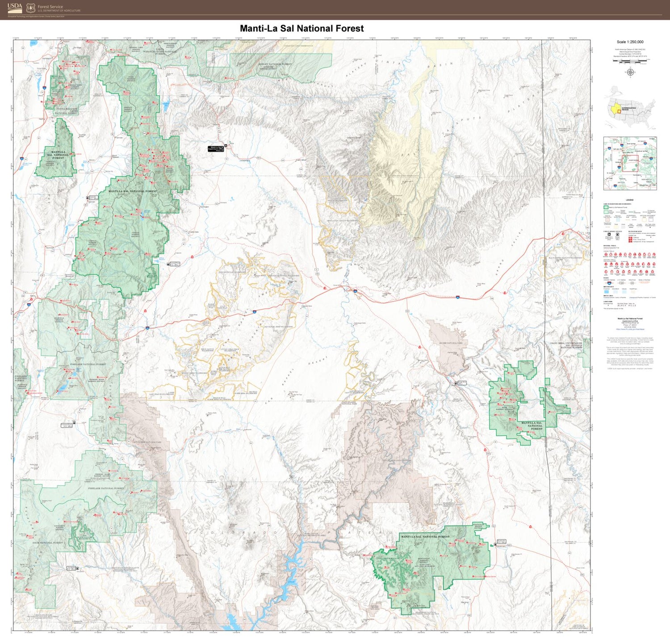
Task: Click UINTA-WASATCH-CACHE NATIONAL FOREST map label
Action: pyautogui.click(x=67, y=110)
